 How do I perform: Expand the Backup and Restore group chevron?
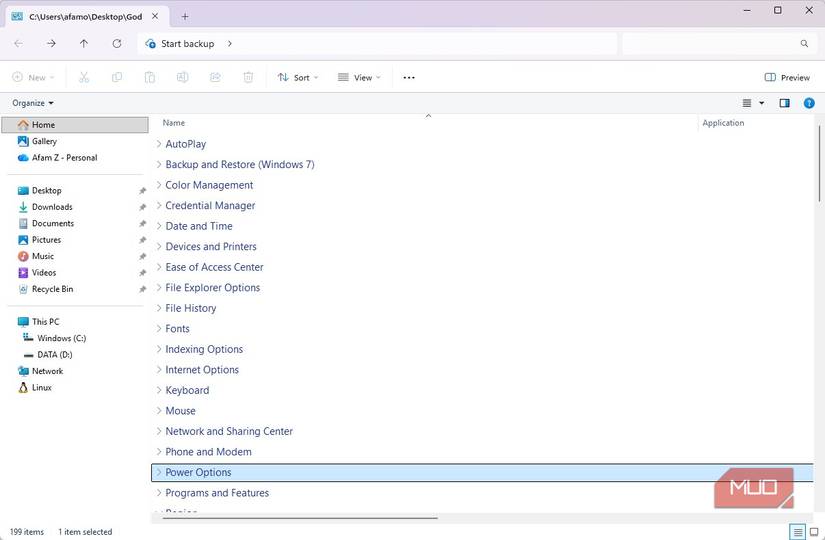click(x=158, y=164)
